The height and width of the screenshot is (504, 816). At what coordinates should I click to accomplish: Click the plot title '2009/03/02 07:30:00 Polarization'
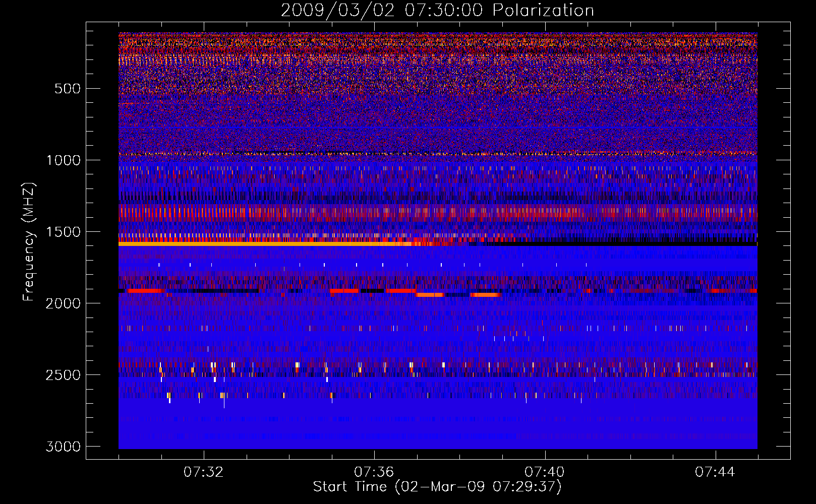pyautogui.click(x=437, y=11)
